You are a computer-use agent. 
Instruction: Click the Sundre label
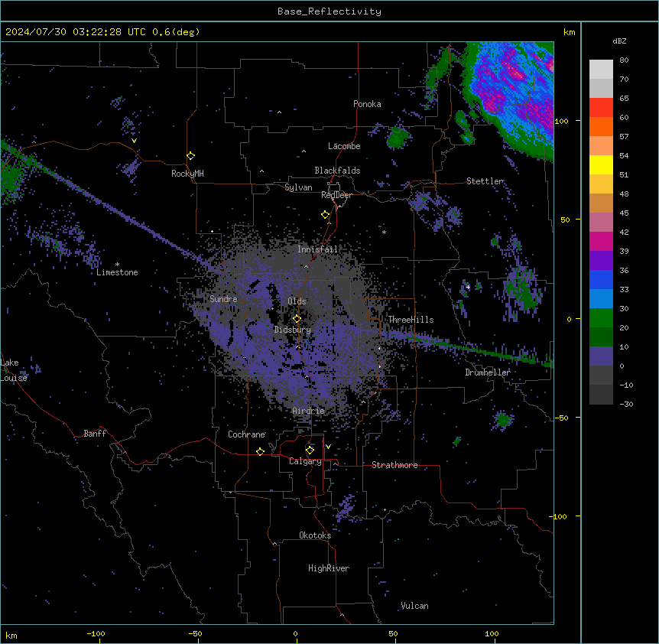[223, 299]
